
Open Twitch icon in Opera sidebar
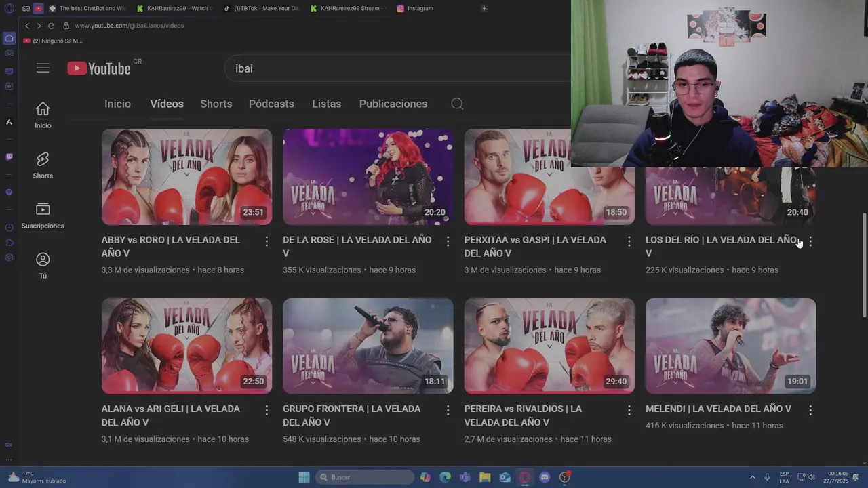click(9, 157)
